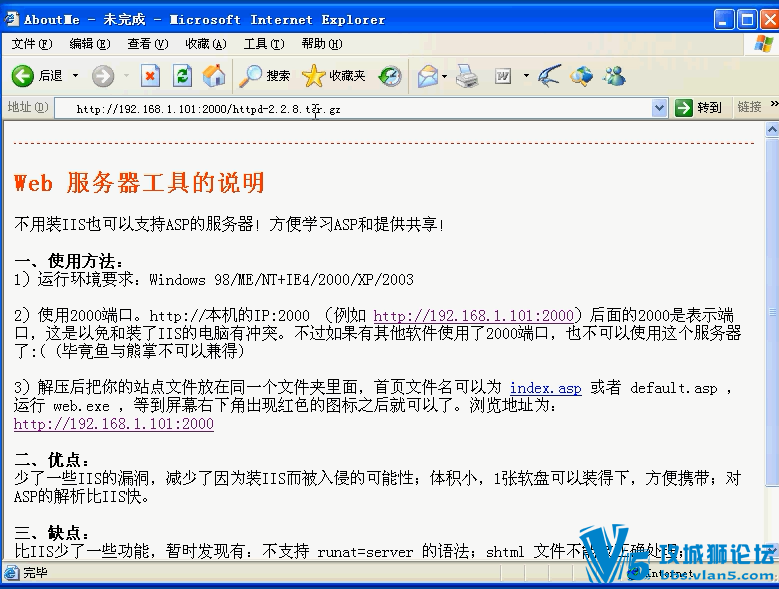
Task: Refresh the page with green arrows icon
Action: 182,76
